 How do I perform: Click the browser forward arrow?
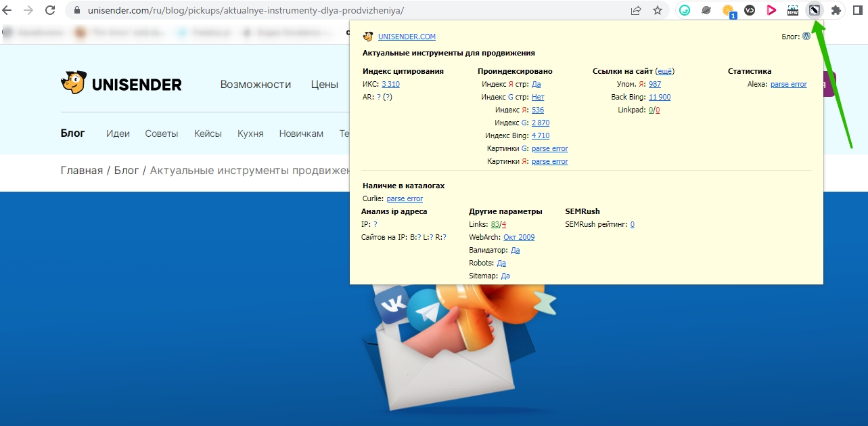click(x=28, y=10)
